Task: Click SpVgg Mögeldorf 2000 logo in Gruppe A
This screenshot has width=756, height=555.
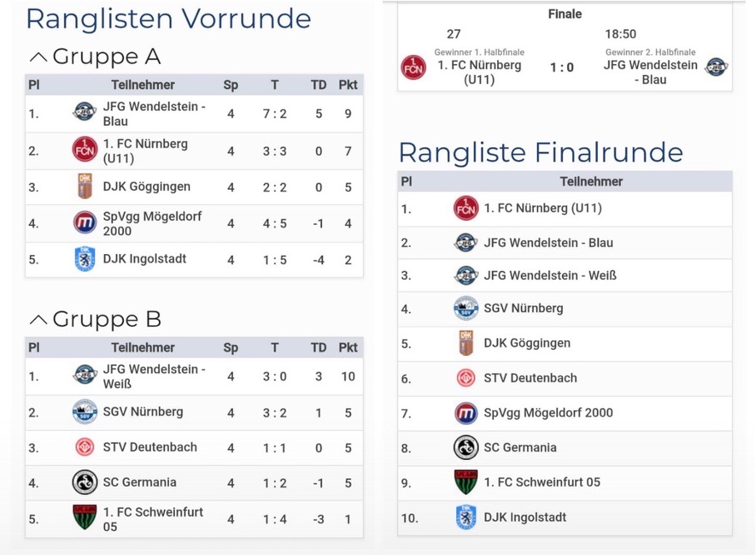Action: click(x=84, y=222)
